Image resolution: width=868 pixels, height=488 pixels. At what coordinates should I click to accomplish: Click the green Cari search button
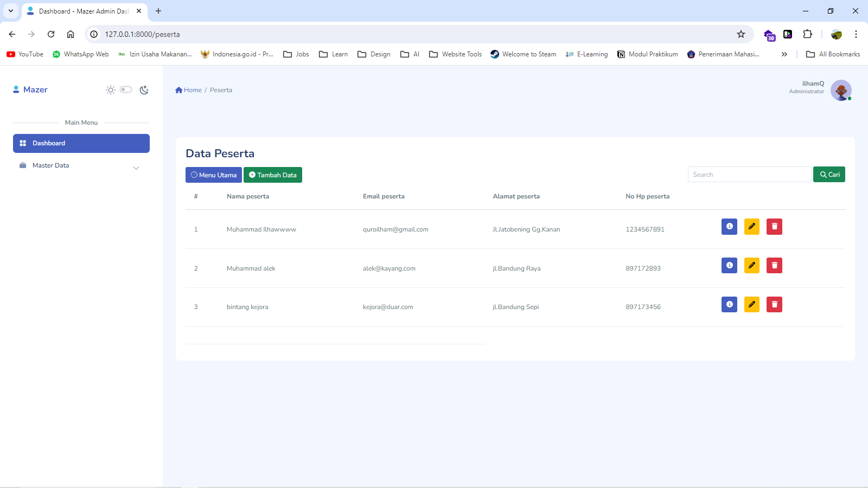[x=829, y=175]
